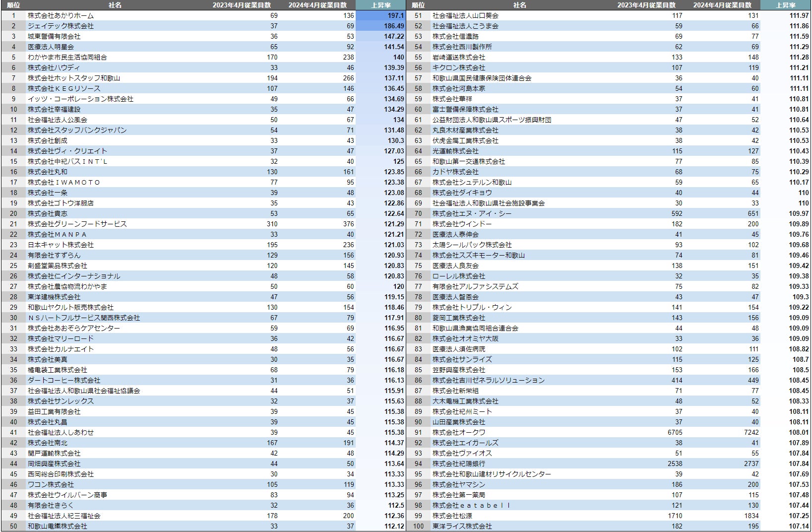Viewport: 812px width, 532px height.
Task: Click 株式会社エヌ・アイ・シー
Action: click(x=472, y=213)
